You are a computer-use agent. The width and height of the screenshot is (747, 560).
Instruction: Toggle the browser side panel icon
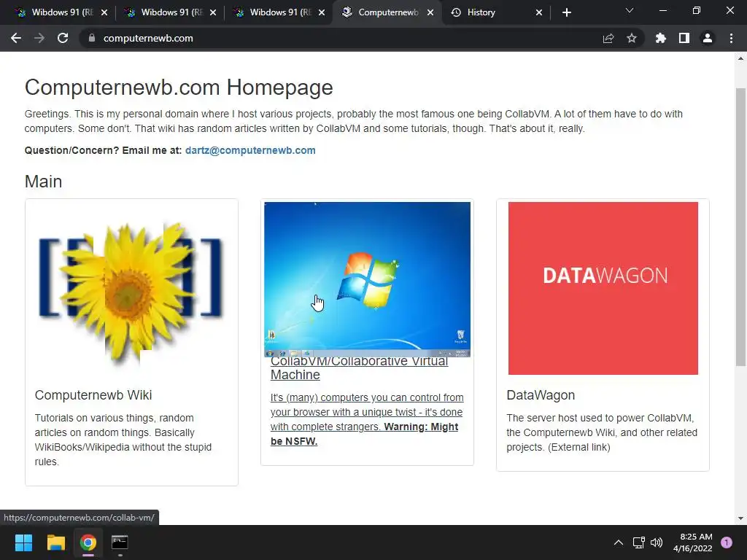coord(684,38)
